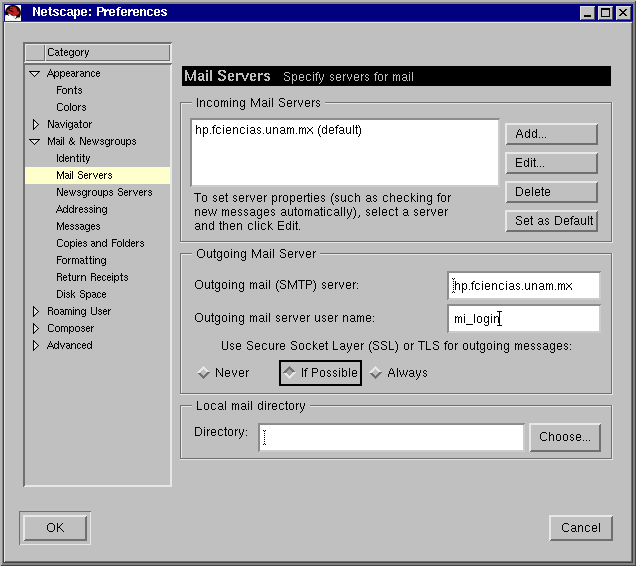Click the Set as Default button
The image size is (636, 566).
551,221
